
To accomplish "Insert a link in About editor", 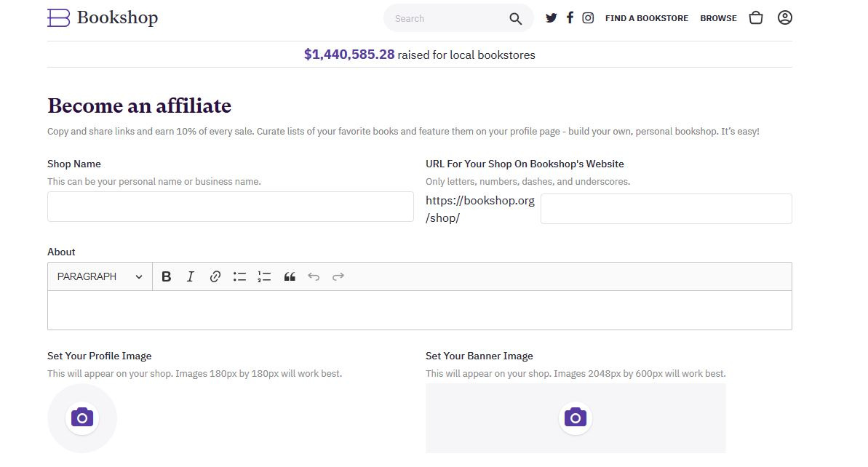I will pyautogui.click(x=215, y=276).
